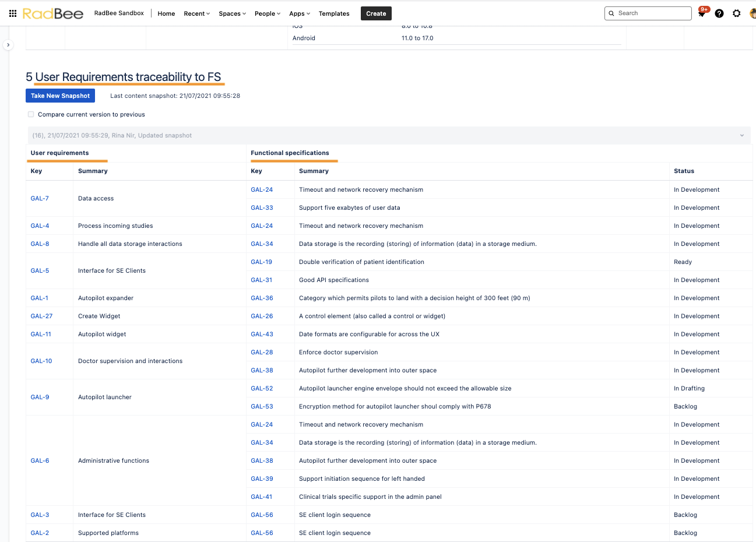
Task: Open the notifications bell icon
Action: click(x=702, y=13)
